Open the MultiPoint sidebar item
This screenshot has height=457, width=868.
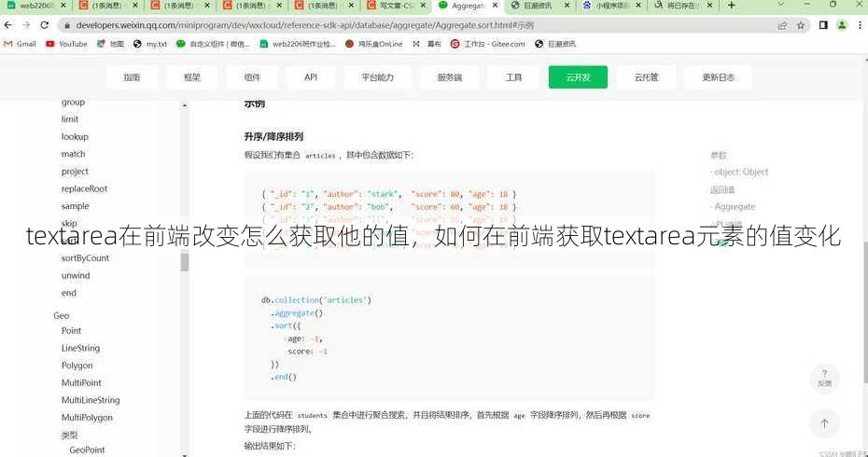pos(81,383)
